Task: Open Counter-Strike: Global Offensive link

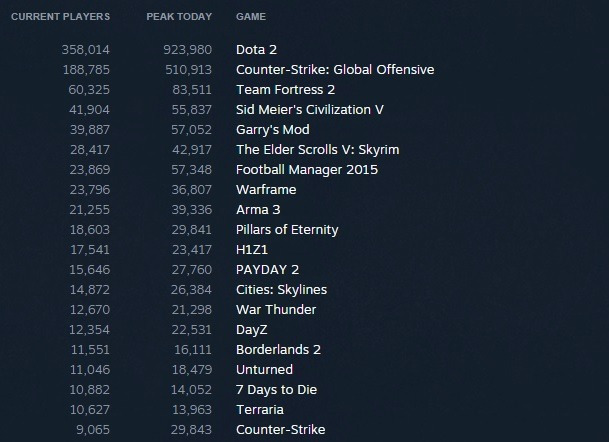Action: [335, 70]
